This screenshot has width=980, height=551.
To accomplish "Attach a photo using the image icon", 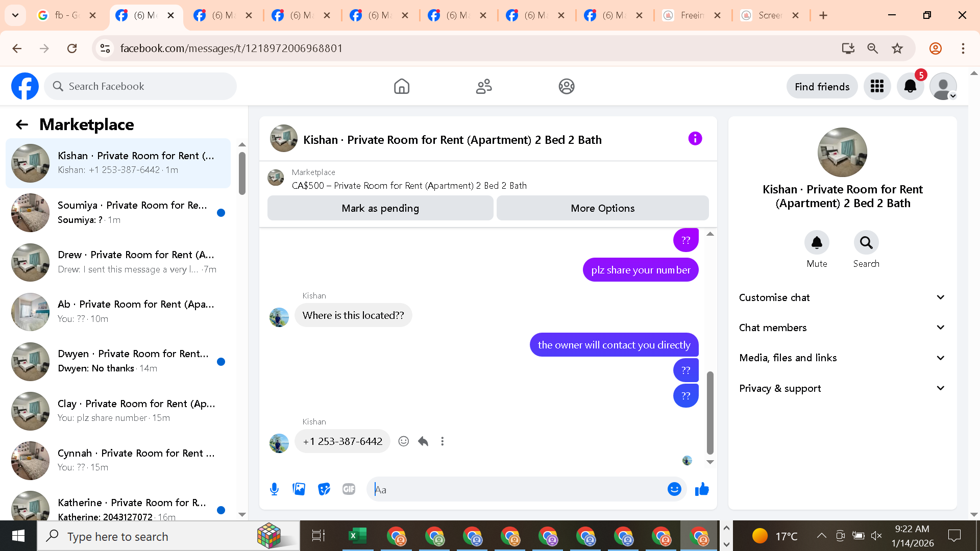I will coord(299,489).
